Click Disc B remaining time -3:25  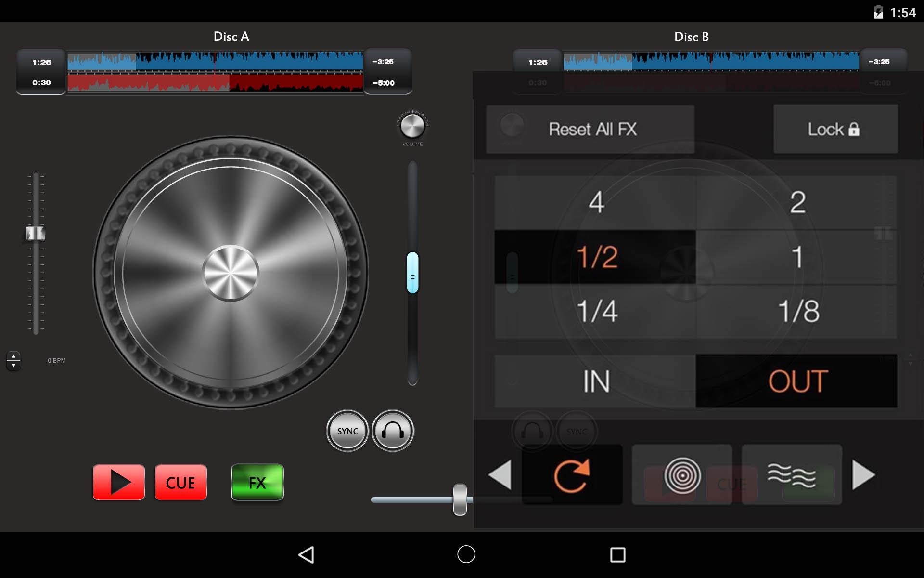click(879, 62)
